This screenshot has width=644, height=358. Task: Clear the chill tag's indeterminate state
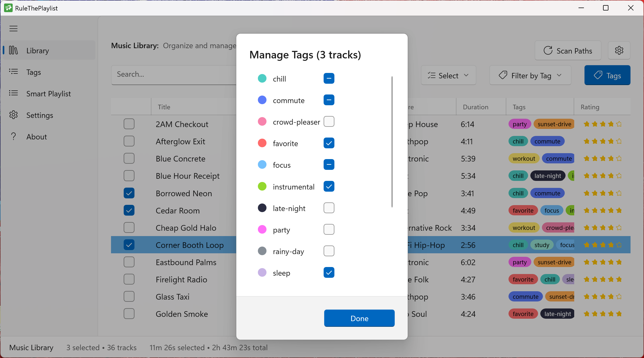coord(329,78)
